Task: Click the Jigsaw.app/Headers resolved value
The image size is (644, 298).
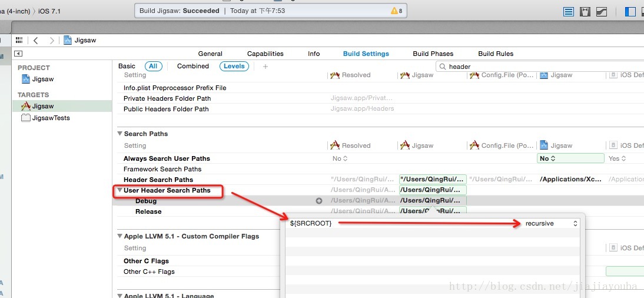Action: [362, 109]
